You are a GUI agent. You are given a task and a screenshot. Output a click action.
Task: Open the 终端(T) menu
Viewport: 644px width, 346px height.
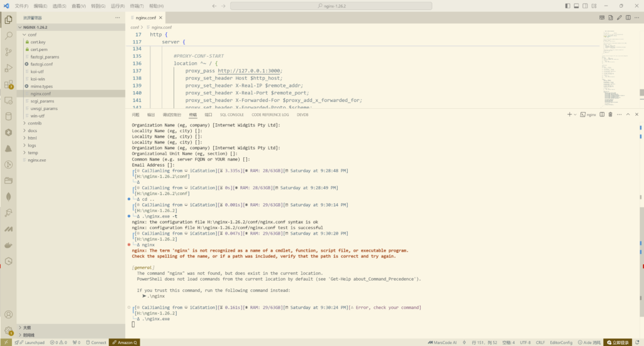pos(136,6)
